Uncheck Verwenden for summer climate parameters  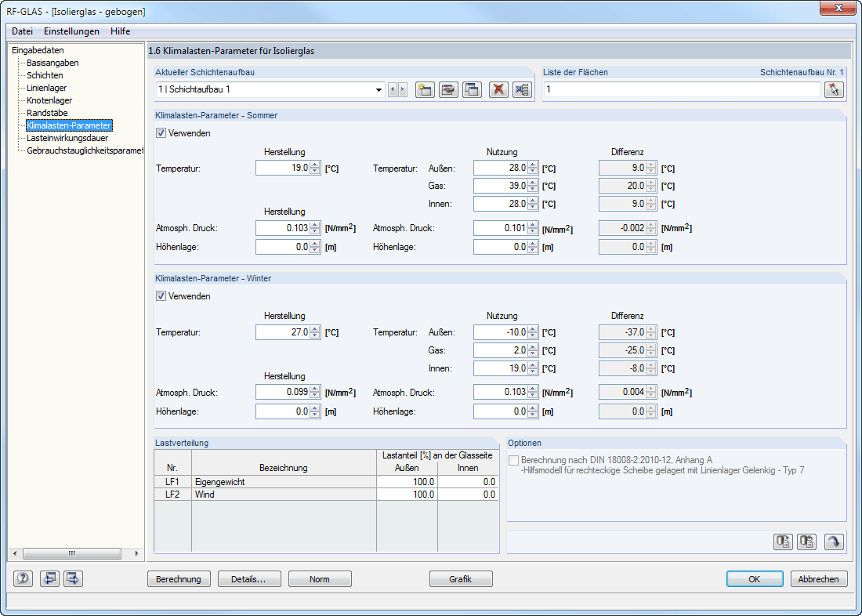point(161,133)
